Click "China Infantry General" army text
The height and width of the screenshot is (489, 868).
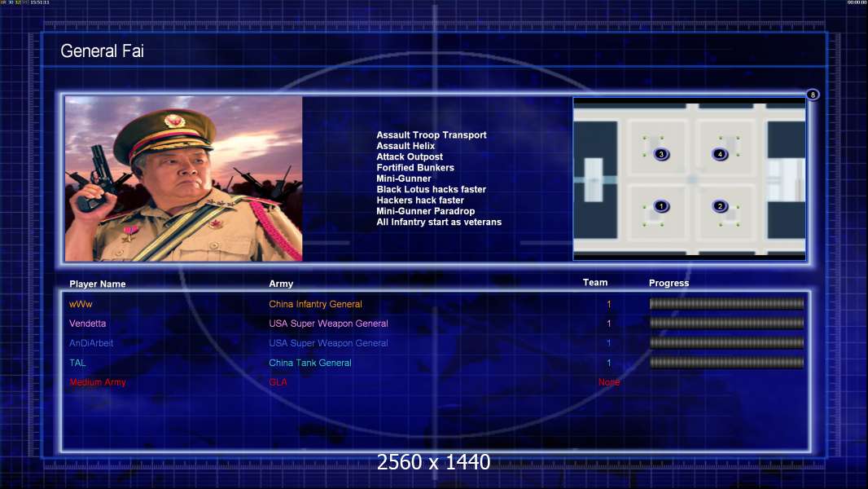pyautogui.click(x=315, y=304)
